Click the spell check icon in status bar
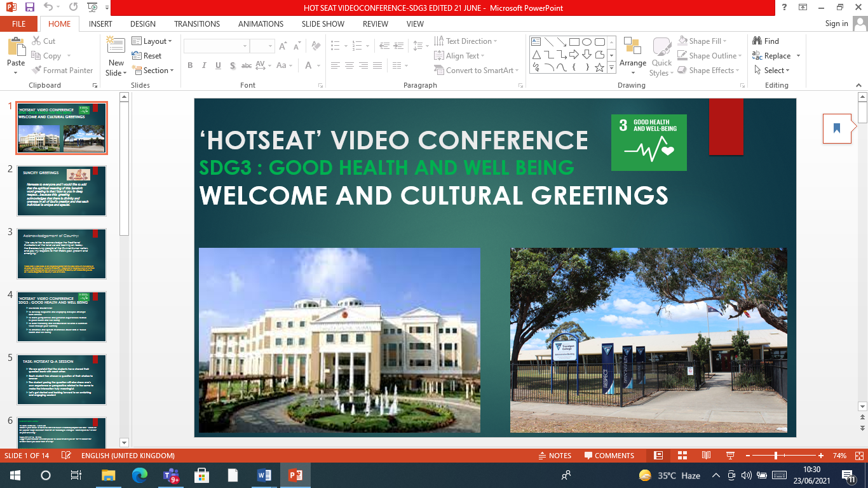Image resolution: width=868 pixels, height=488 pixels. coord(66,456)
